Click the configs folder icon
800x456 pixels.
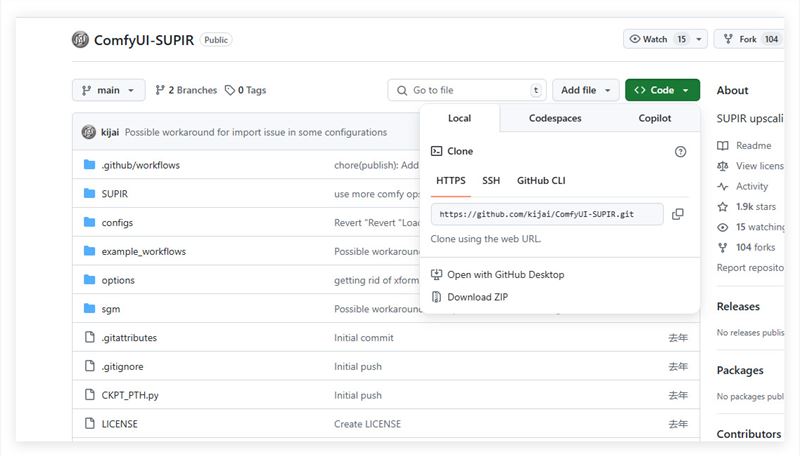click(x=89, y=222)
